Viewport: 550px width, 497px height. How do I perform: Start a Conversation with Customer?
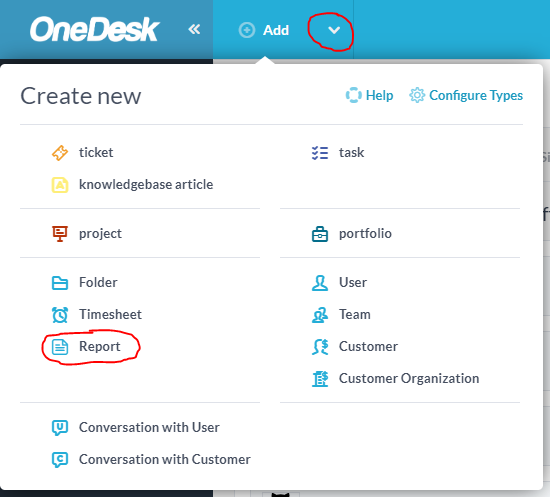click(x=165, y=459)
